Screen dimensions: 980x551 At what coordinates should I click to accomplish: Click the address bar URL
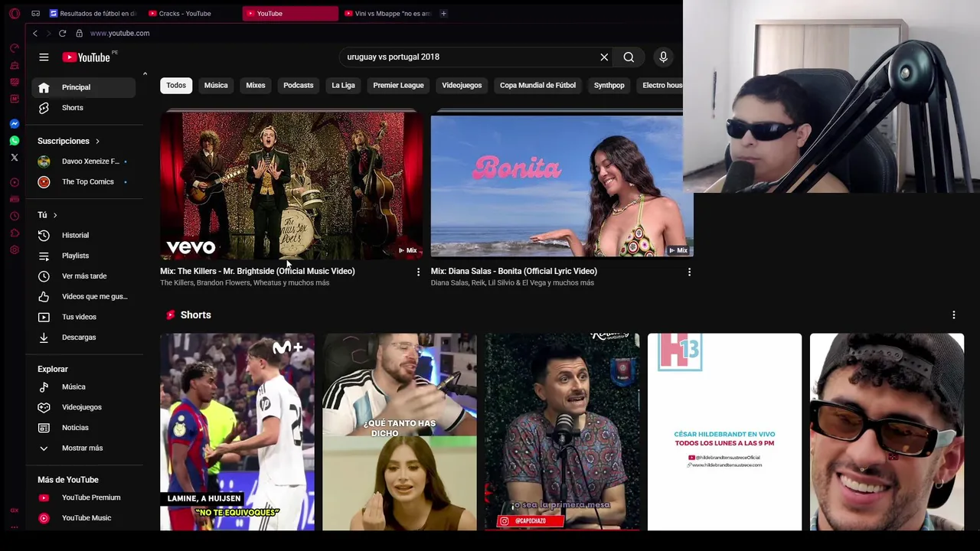point(119,34)
